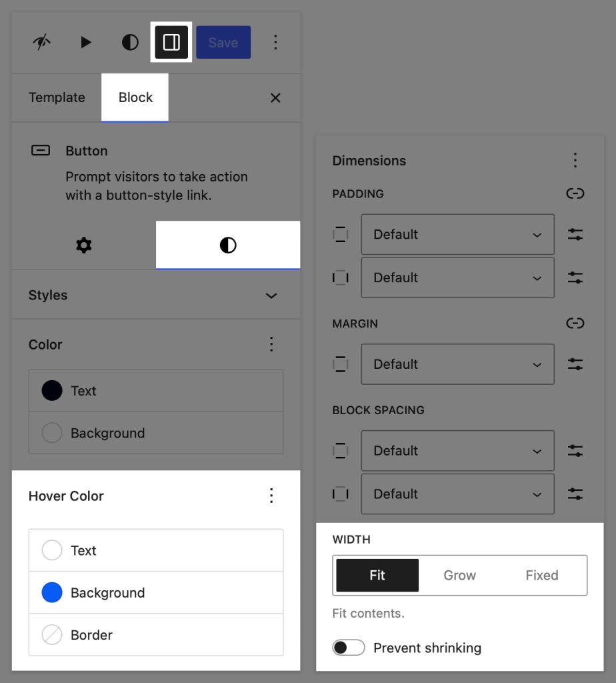Click the play triangle icon in toolbar

coord(85,43)
